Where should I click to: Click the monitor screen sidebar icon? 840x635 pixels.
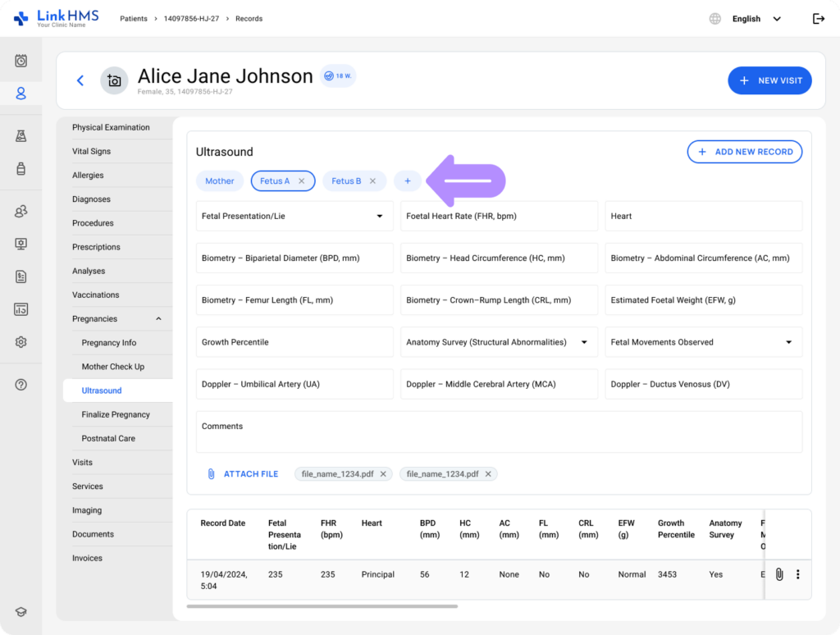(x=21, y=244)
